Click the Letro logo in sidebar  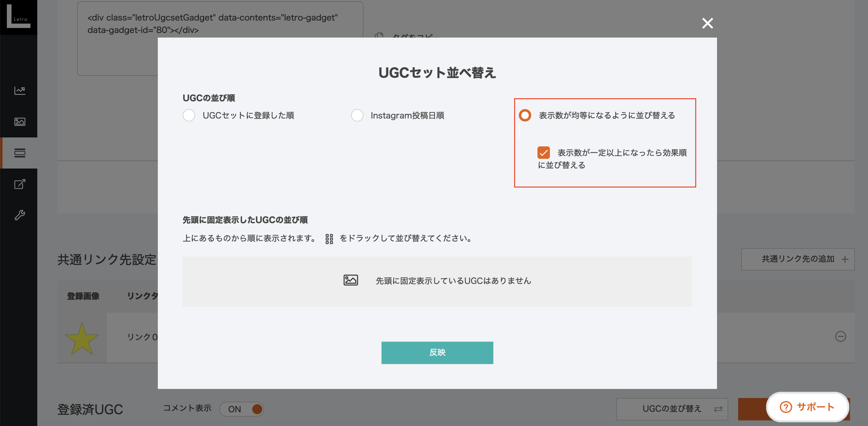coord(19,17)
